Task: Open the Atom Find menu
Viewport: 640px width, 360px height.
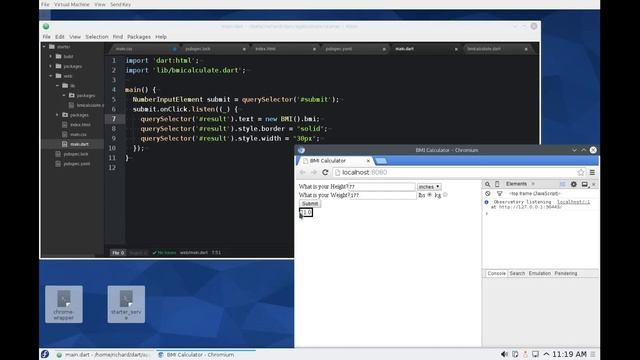Action: pyautogui.click(x=118, y=37)
